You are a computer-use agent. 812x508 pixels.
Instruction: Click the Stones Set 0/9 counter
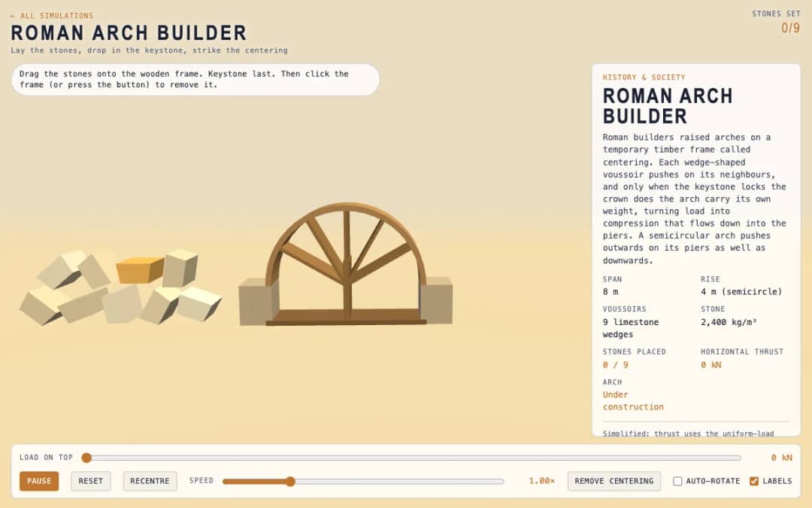[x=776, y=22]
